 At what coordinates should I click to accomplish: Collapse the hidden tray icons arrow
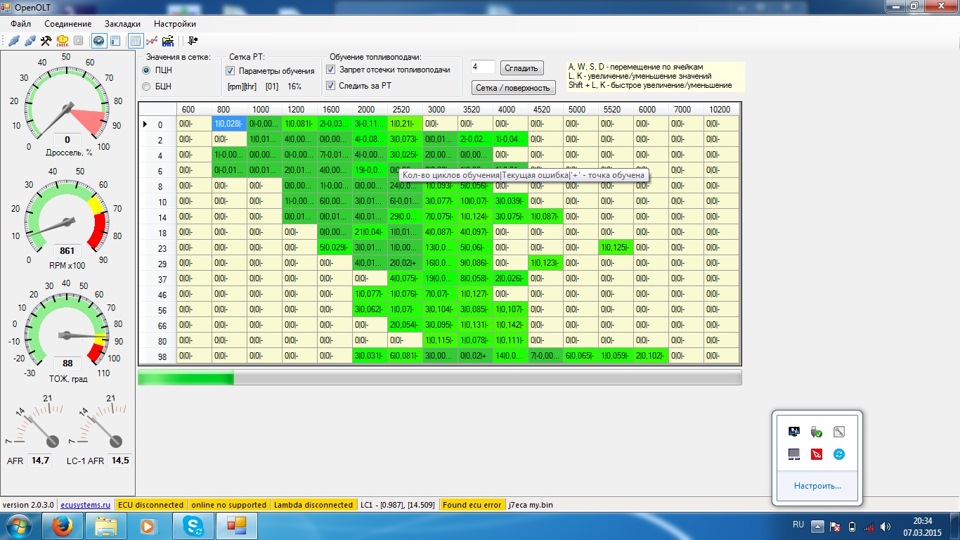click(x=817, y=527)
